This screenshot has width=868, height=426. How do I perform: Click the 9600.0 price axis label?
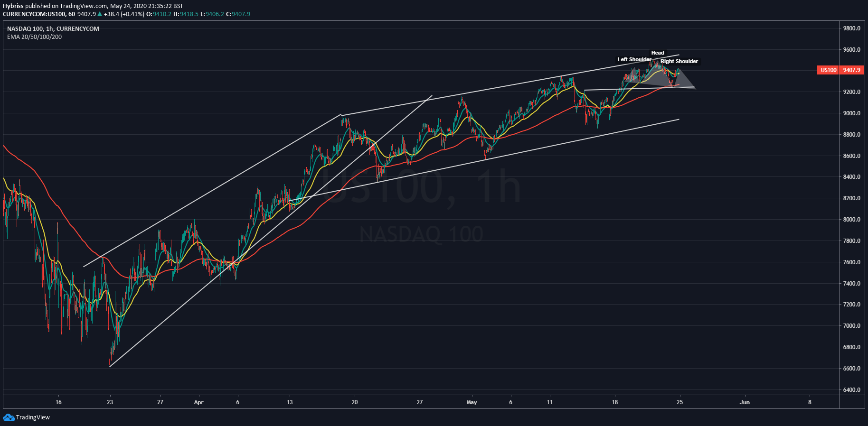click(x=852, y=50)
